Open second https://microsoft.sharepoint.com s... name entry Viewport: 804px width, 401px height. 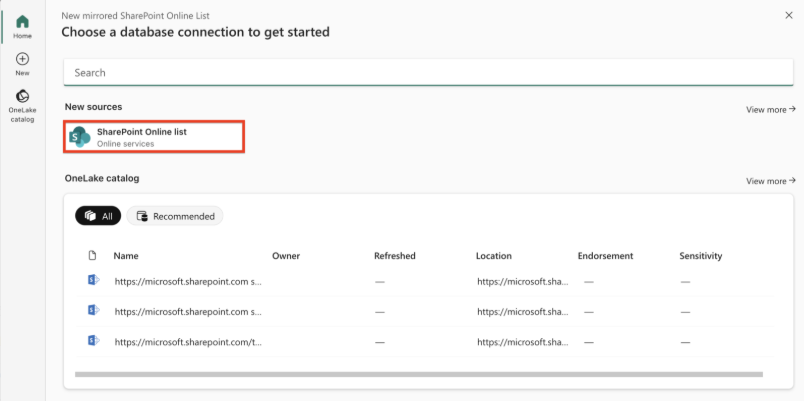click(188, 311)
